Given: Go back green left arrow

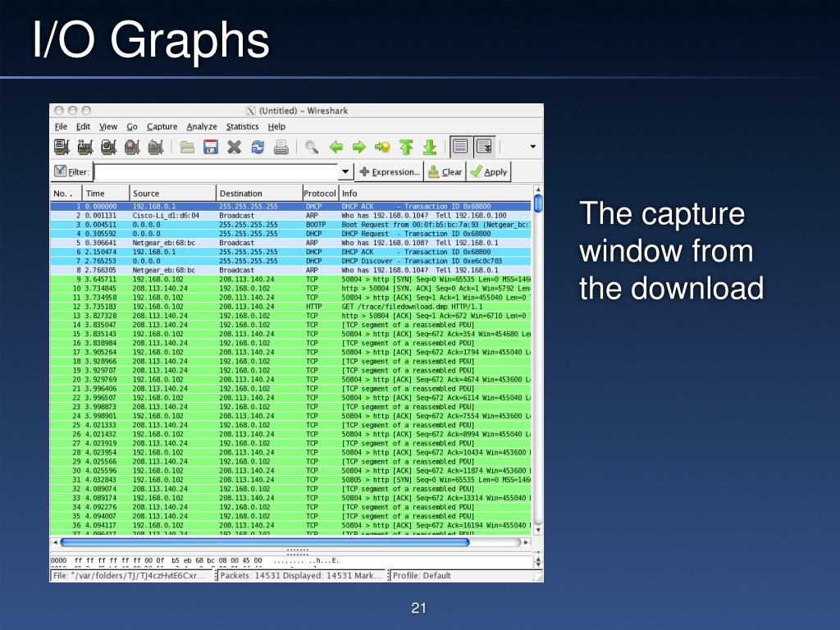Looking at the screenshot, I should 336,147.
